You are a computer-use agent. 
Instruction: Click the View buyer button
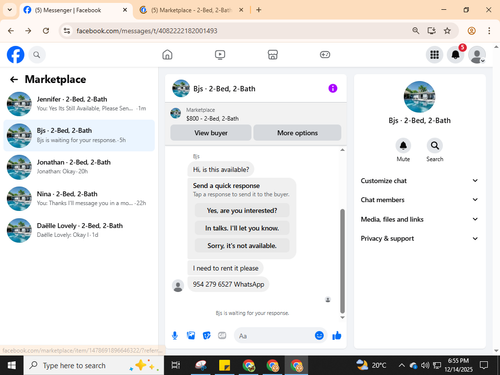211,133
